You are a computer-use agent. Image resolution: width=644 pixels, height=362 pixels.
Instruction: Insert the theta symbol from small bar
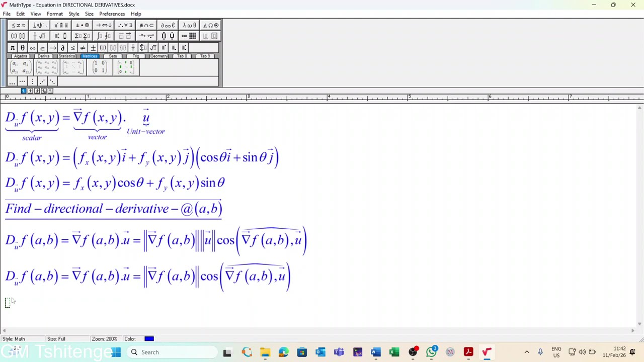click(23, 48)
